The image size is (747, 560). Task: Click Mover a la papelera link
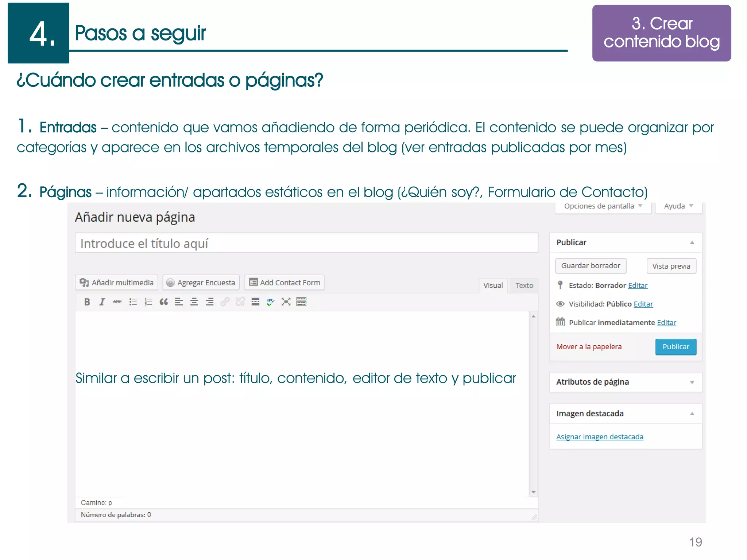(x=589, y=347)
